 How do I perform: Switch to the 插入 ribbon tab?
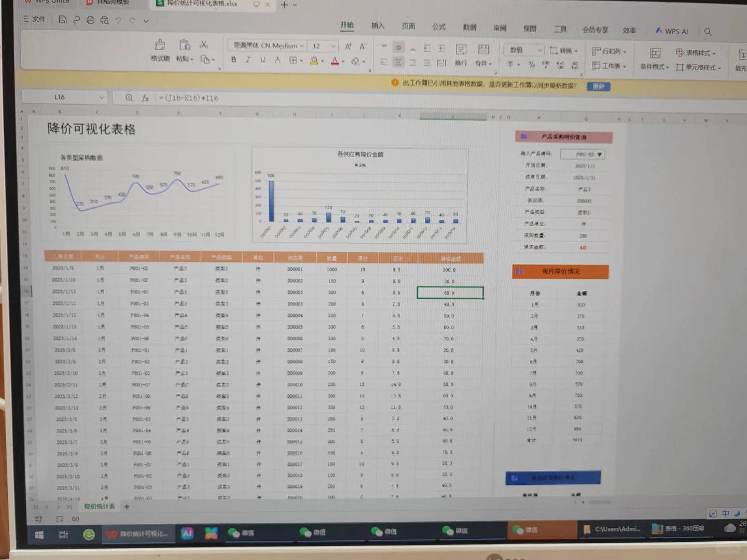pos(377,25)
